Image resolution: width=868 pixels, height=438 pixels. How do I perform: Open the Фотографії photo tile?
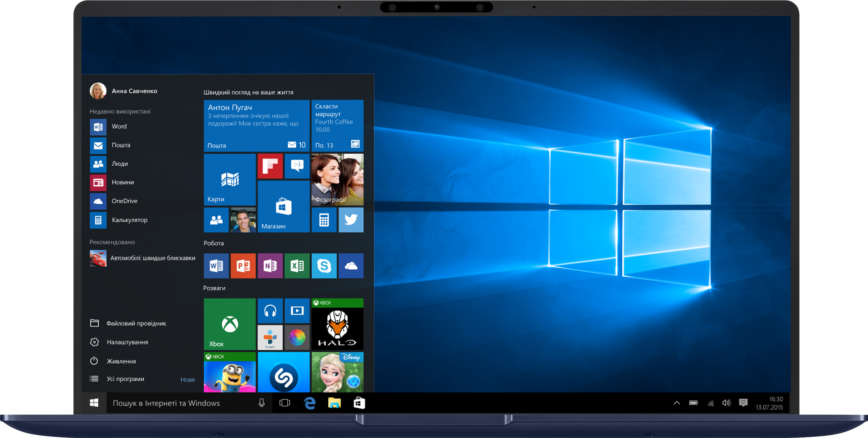tap(337, 179)
